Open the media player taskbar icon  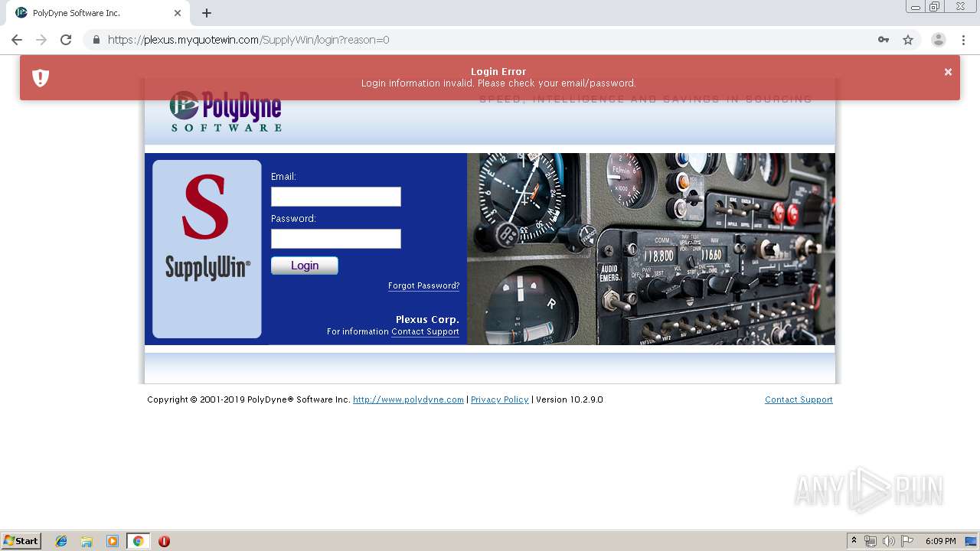point(113,541)
